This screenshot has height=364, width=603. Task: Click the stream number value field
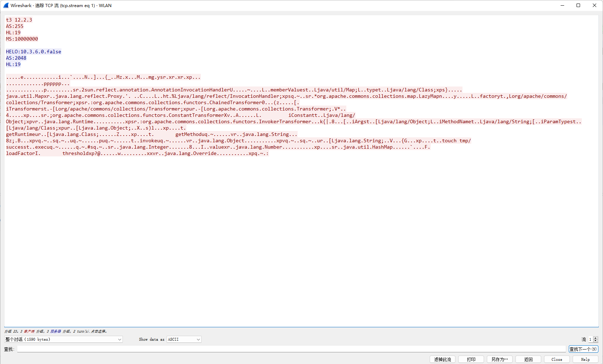pos(590,339)
